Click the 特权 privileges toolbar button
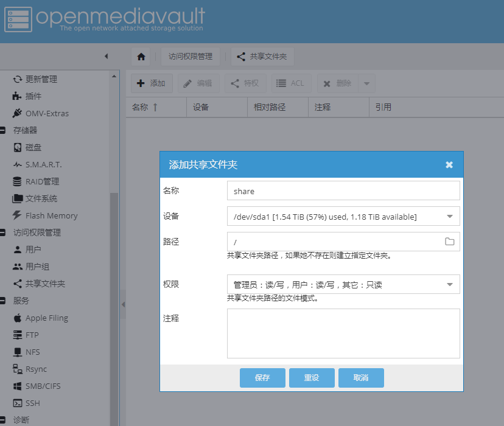 245,83
